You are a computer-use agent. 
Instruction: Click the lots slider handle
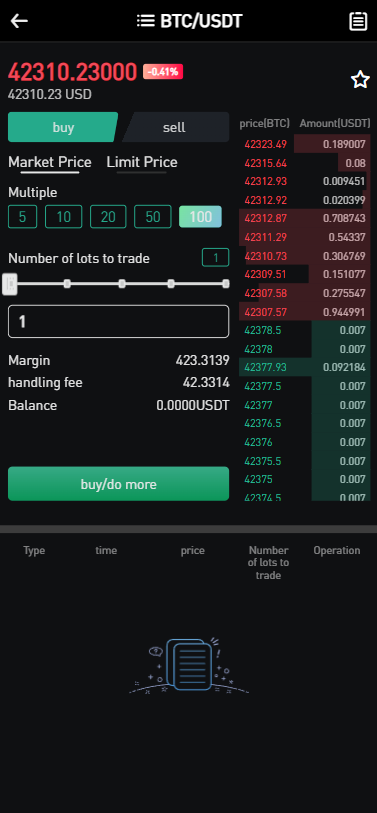[x=10, y=284]
